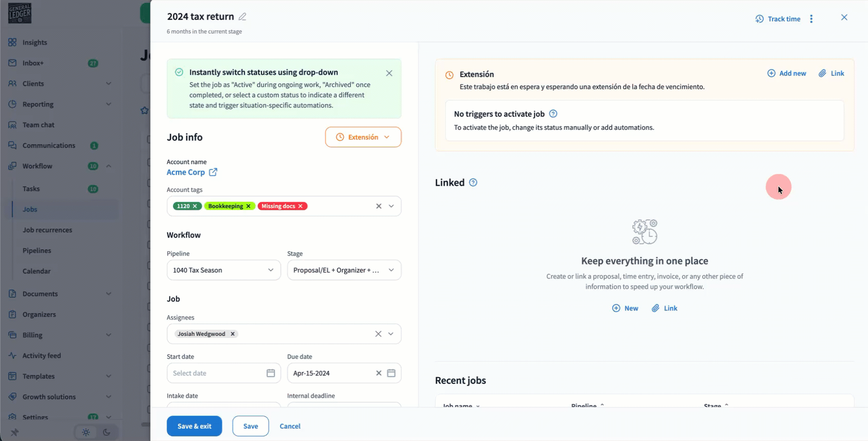The height and width of the screenshot is (441, 868).
Task: Dismiss the status drop-down tip banner
Action: coord(389,73)
